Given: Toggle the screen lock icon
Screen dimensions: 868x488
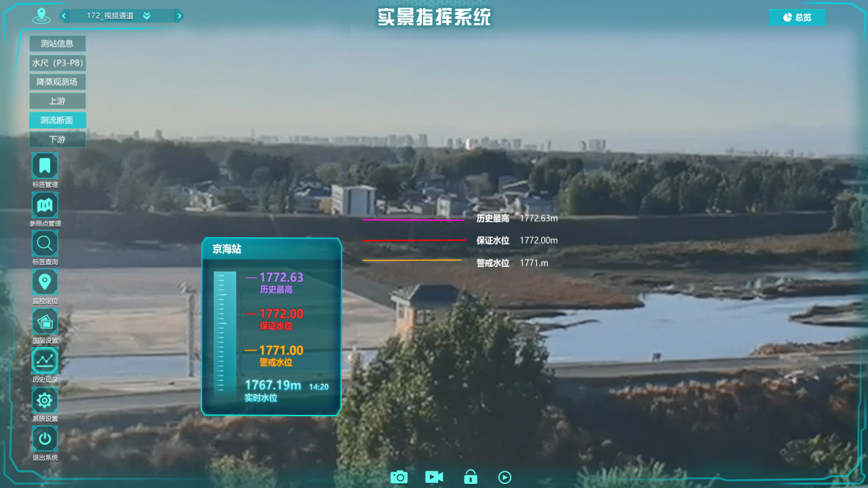Looking at the screenshot, I should 471,476.
